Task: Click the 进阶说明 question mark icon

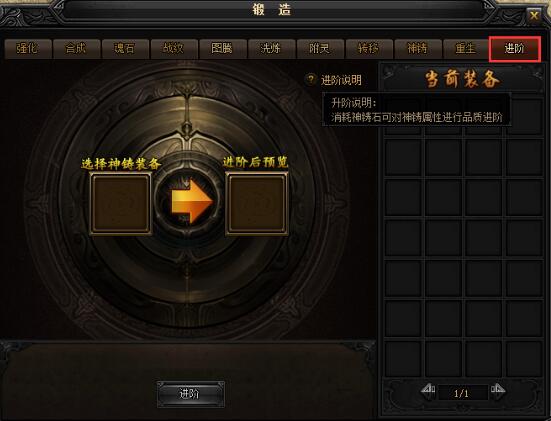Action: (x=310, y=80)
